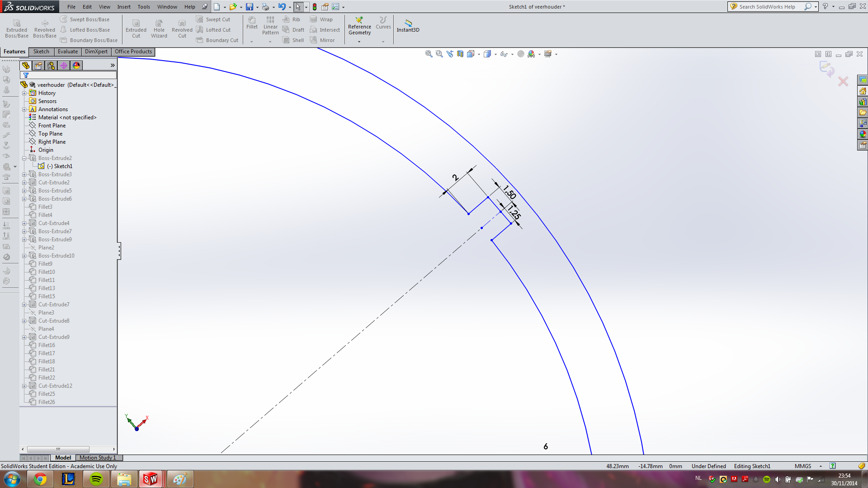868x488 pixels.
Task: Click the feature tree filter field
Action: [x=68, y=75]
